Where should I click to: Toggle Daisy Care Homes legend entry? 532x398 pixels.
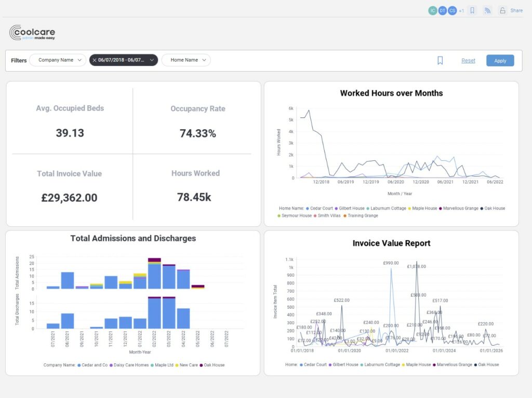pos(129,365)
